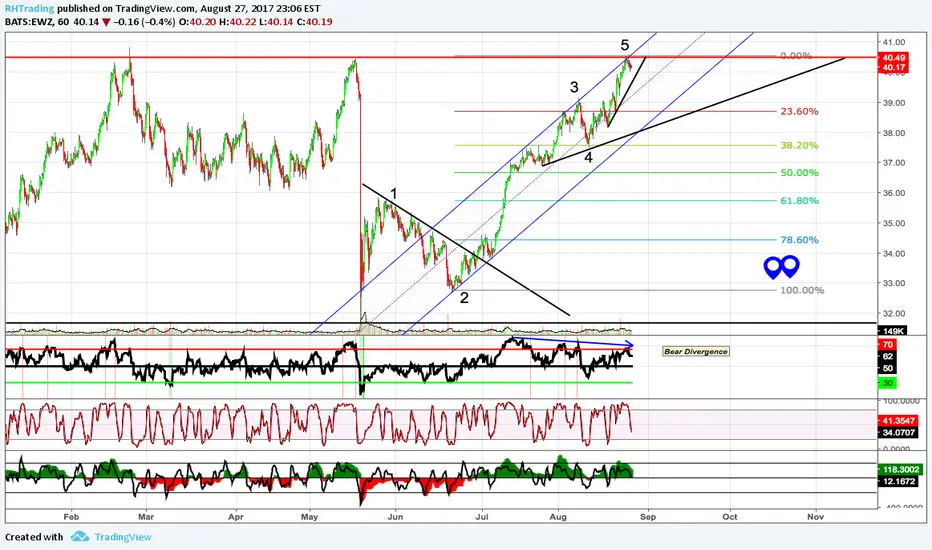Click the 23.60% Fibonacci level label
The height and width of the screenshot is (550, 932).
coord(799,111)
